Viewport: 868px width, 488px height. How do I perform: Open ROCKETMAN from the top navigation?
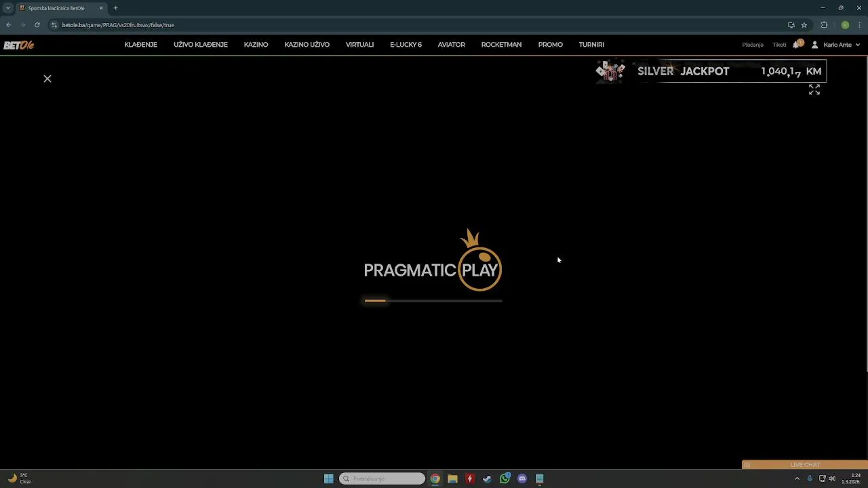click(501, 45)
